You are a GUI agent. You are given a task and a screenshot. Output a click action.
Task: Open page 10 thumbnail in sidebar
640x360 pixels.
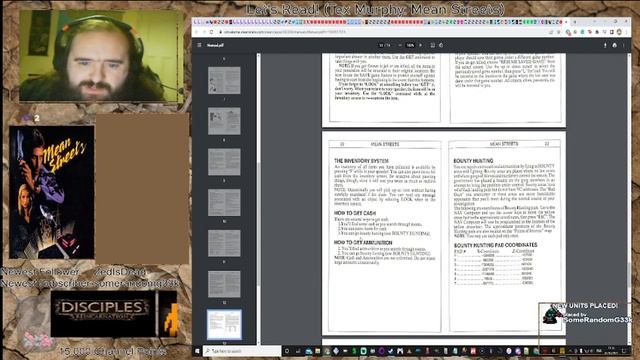pos(224,202)
